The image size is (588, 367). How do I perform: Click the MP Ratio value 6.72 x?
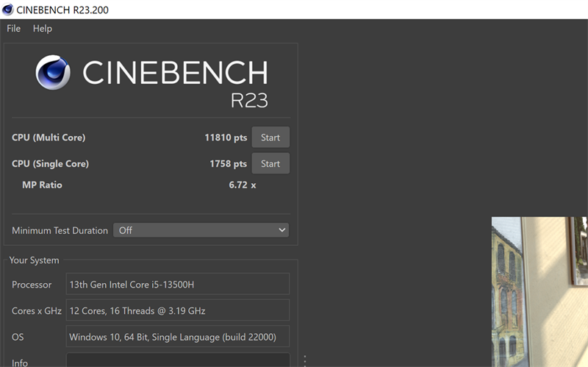tap(243, 185)
